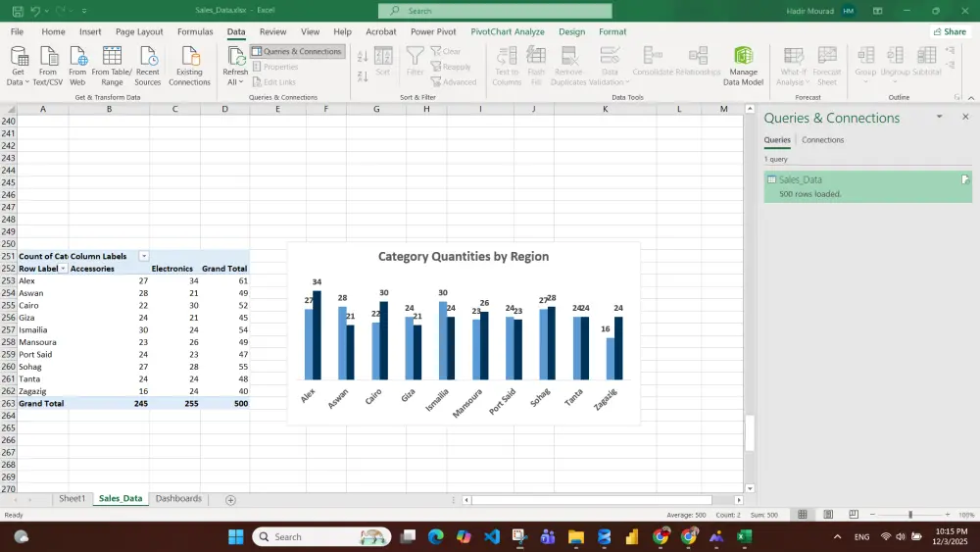The image size is (980, 552).
Task: Zoom in with plus button
Action: (x=948, y=515)
